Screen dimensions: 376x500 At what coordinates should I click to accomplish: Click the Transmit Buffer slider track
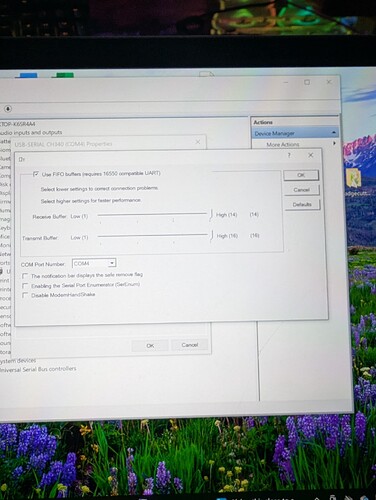[154, 236]
